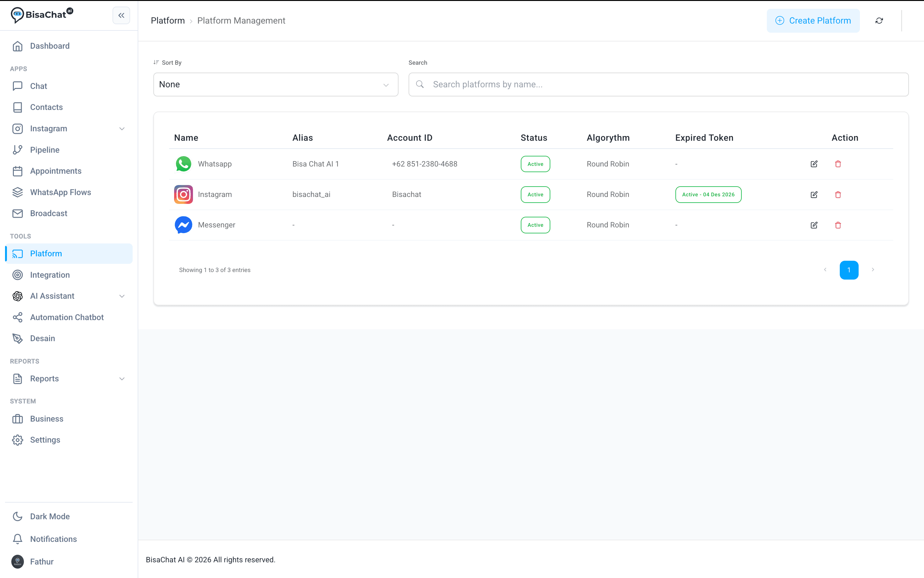
Task: Click the Create Platform button
Action: (813, 21)
